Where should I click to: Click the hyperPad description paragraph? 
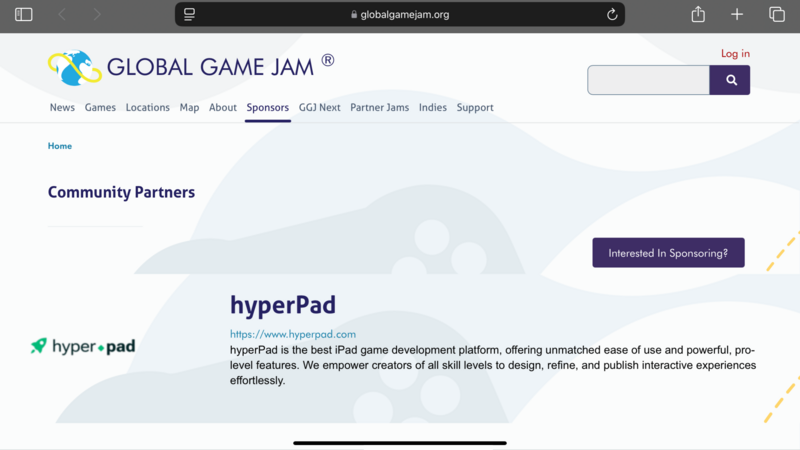coord(493,365)
